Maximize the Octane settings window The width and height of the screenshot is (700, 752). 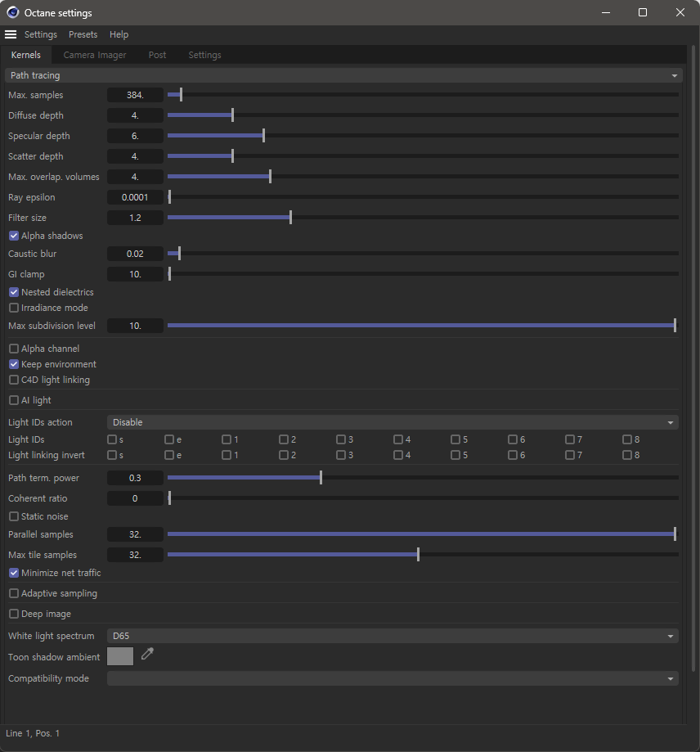[643, 12]
